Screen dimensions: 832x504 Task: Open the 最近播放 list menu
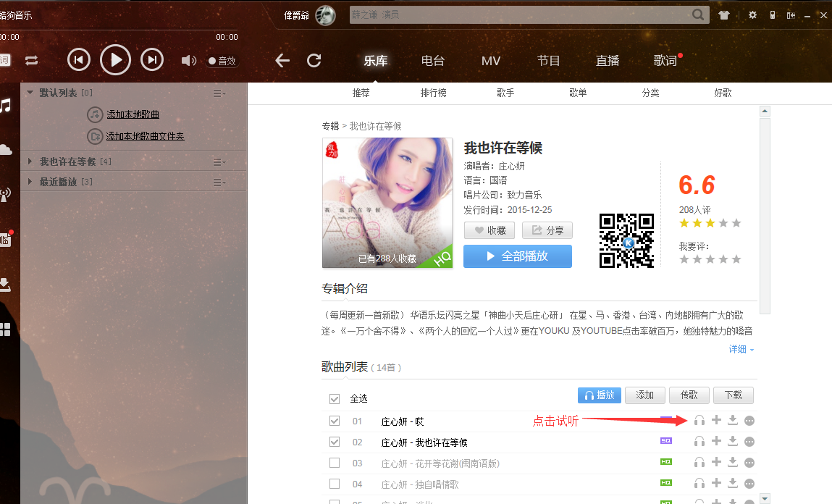[219, 182]
